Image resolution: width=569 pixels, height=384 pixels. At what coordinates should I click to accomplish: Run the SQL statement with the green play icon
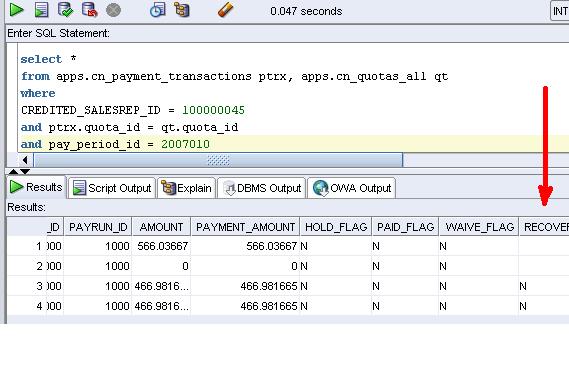[16, 10]
